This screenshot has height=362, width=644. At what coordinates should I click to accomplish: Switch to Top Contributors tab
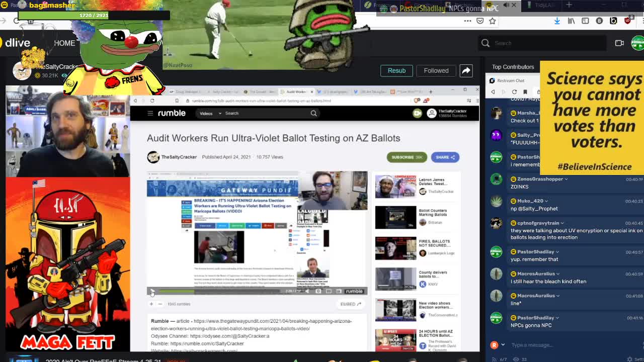coord(513,67)
